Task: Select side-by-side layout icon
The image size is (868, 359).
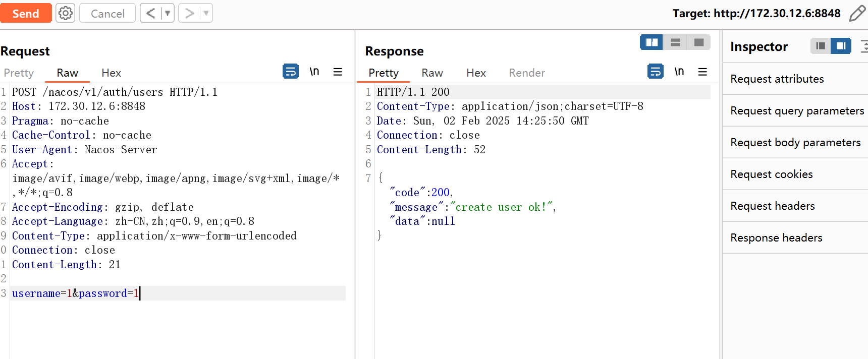Action: pyautogui.click(x=652, y=42)
